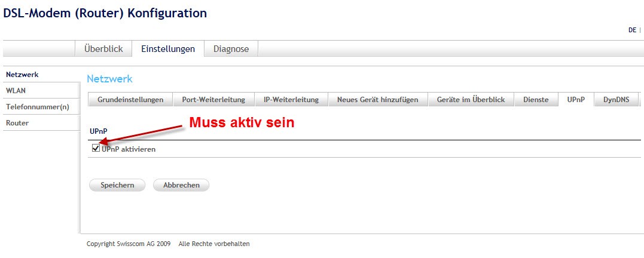Click the DE language selector
This screenshot has width=644, height=258.
632,30
